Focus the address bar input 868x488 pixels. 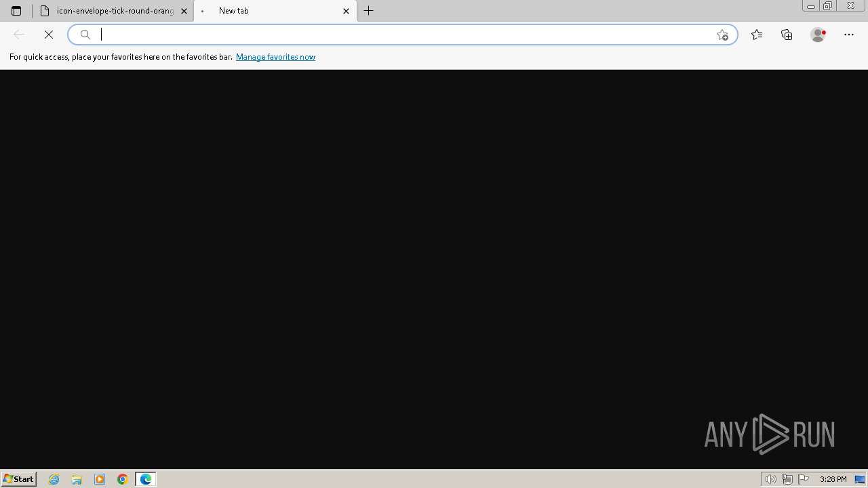(x=403, y=35)
